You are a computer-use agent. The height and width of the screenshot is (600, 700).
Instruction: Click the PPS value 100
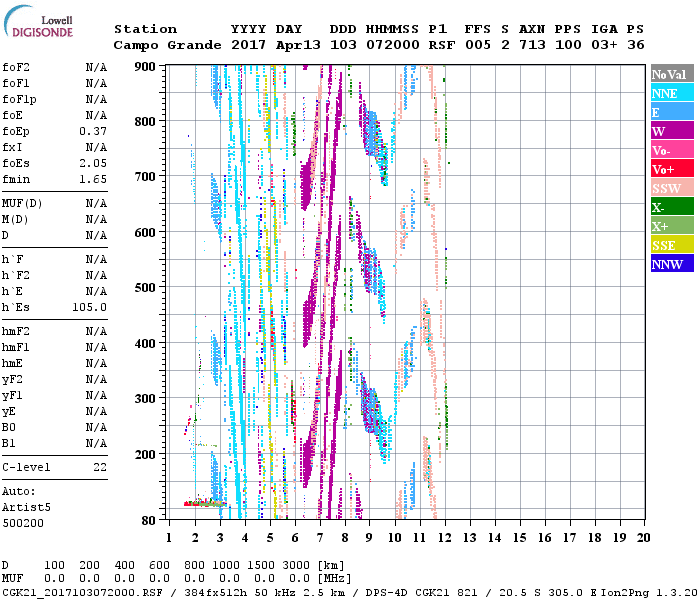[x=568, y=45]
